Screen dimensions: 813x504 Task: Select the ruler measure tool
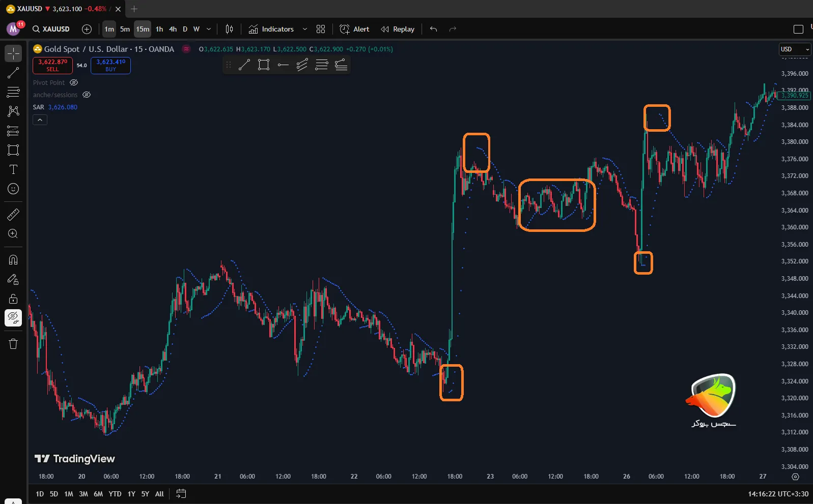(x=13, y=215)
